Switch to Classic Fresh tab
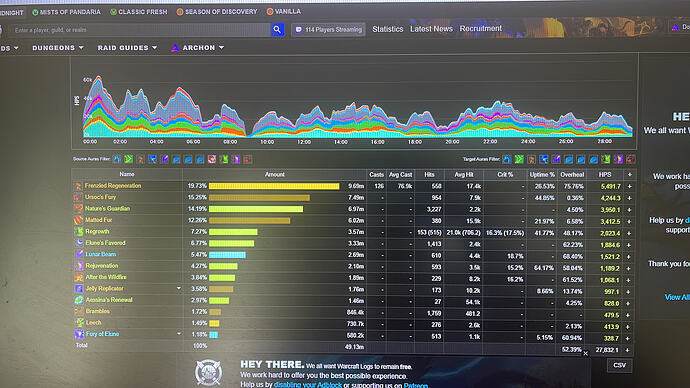This screenshot has width=690, height=388. click(x=139, y=12)
